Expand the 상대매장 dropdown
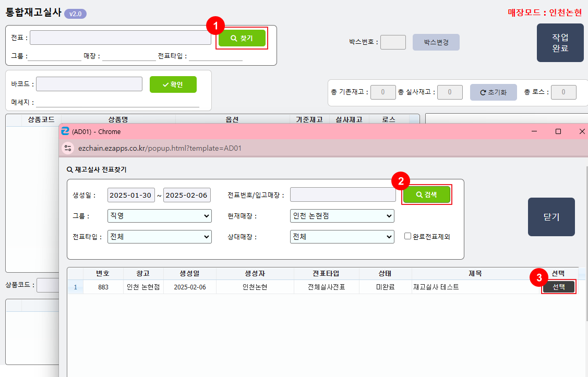 (342, 237)
